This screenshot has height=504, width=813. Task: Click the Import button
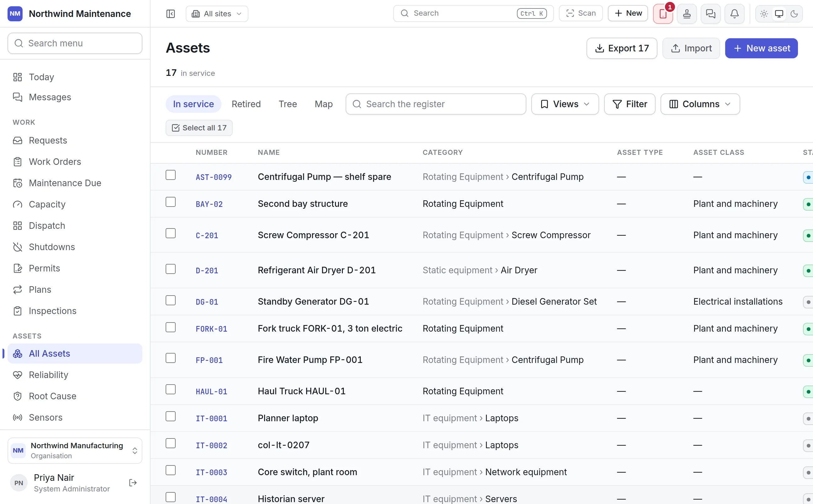(x=691, y=48)
